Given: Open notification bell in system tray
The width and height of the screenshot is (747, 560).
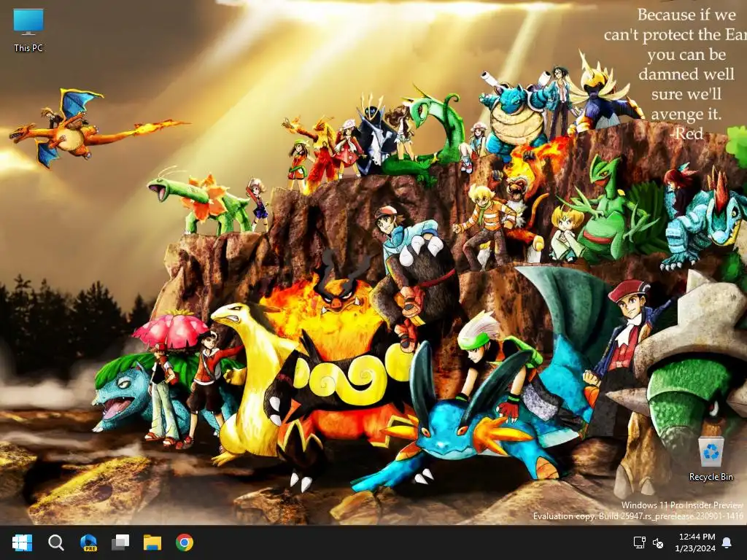Looking at the screenshot, I should click(727, 542).
